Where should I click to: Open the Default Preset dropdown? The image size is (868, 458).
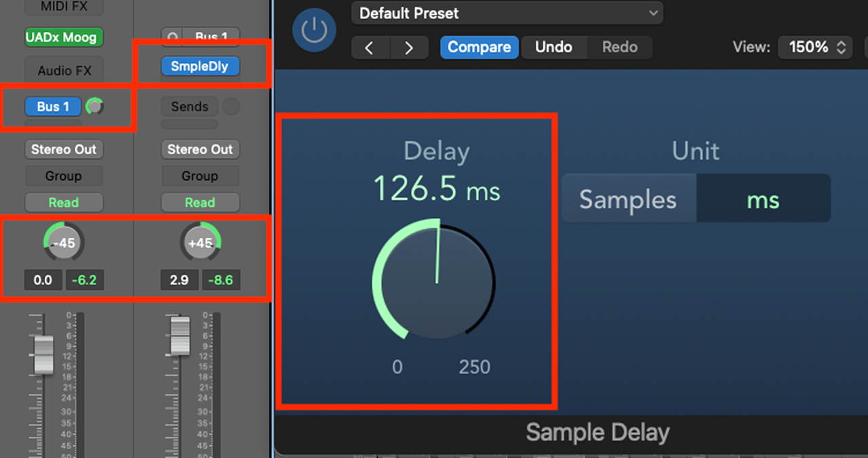coord(507,13)
